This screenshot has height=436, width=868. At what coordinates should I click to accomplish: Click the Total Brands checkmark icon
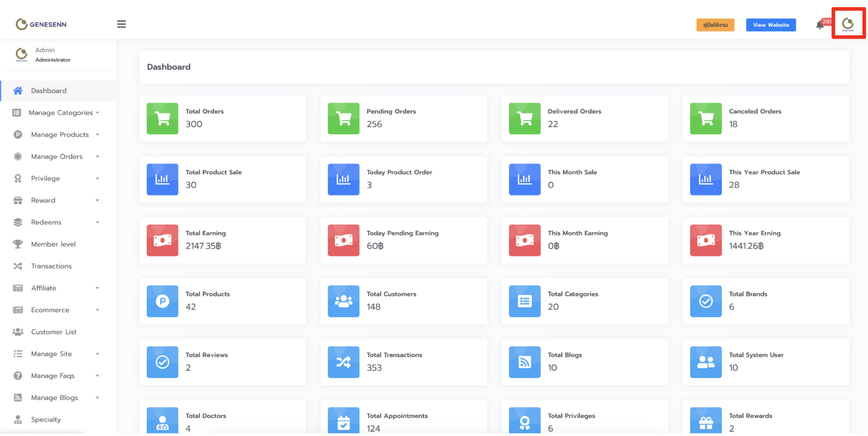coord(705,301)
